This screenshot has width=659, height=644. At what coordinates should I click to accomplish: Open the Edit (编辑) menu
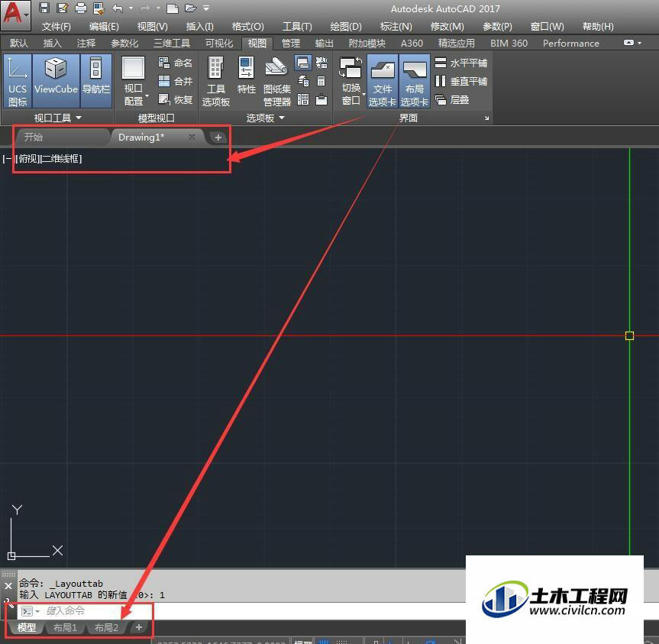104,27
